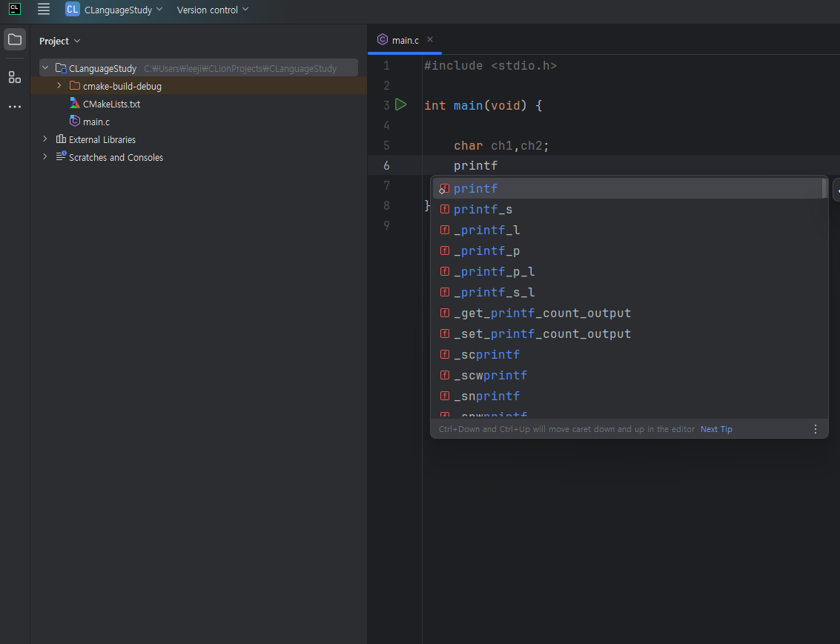
Task: Click function icon beside _get_printf_count_output
Action: click(x=445, y=313)
